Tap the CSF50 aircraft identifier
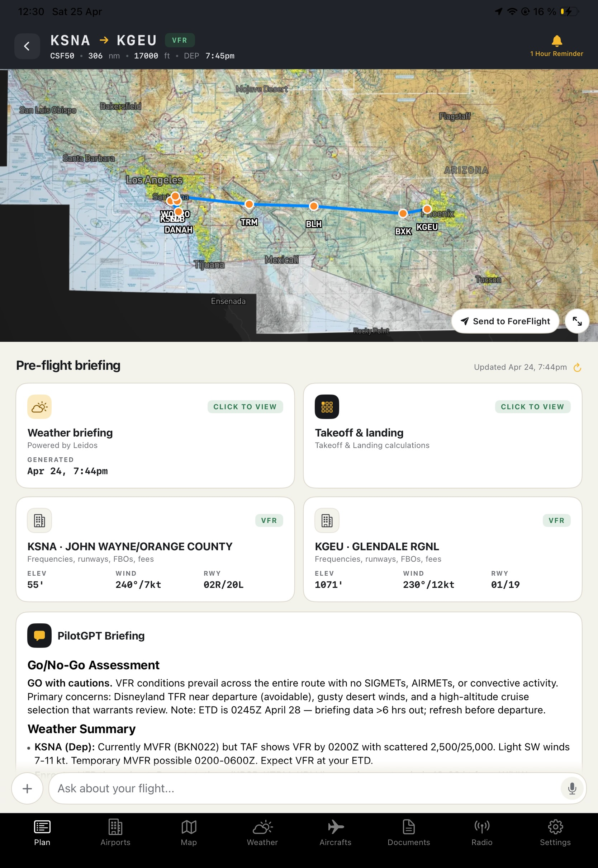 [x=62, y=56]
